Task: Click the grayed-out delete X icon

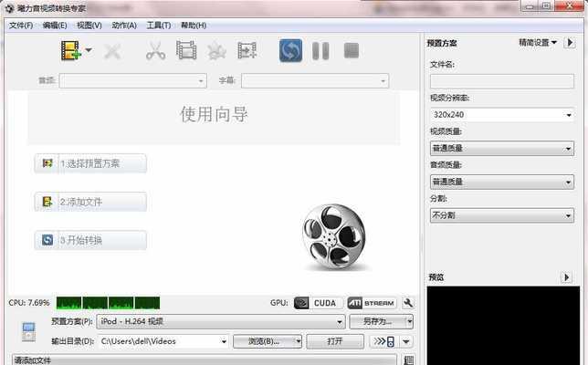Action: [112, 51]
